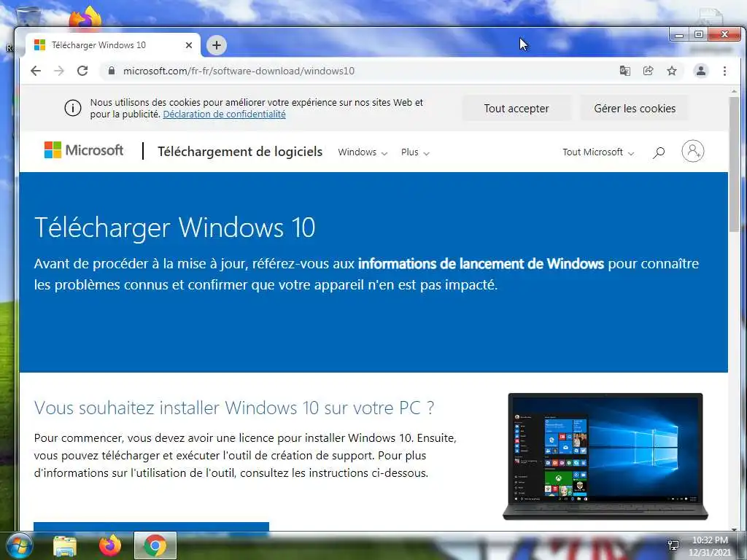
Task: Go back using browser back arrow
Action: [x=36, y=71]
